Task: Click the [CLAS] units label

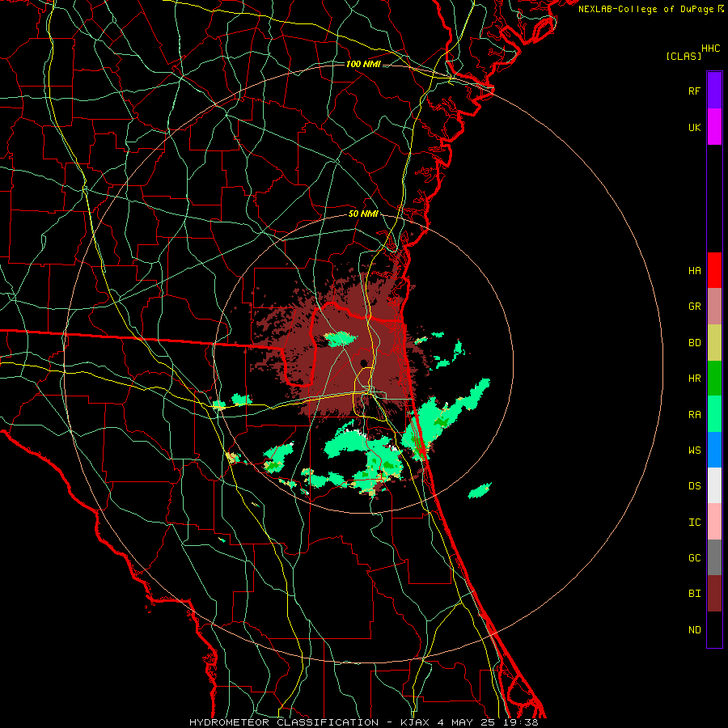Action: point(684,57)
